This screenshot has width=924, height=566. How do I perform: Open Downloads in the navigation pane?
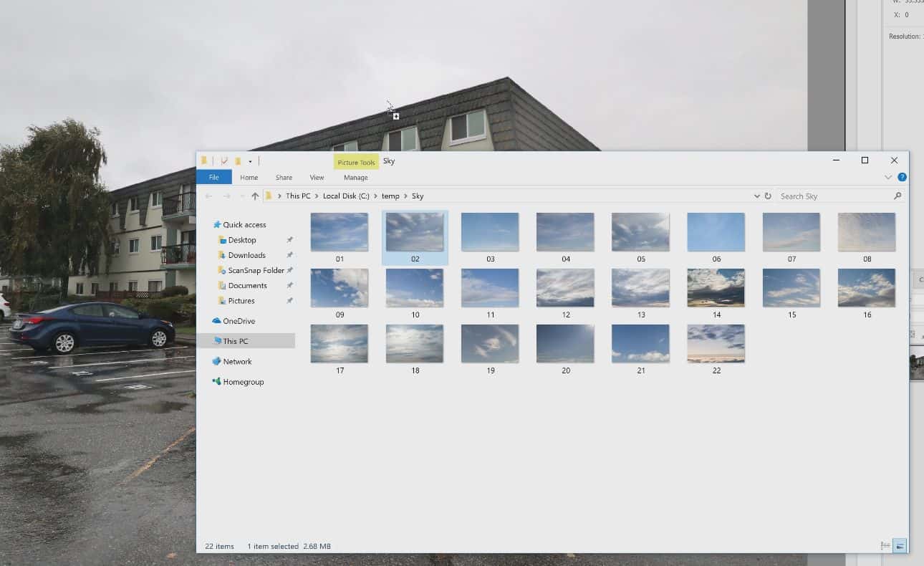[x=246, y=255]
